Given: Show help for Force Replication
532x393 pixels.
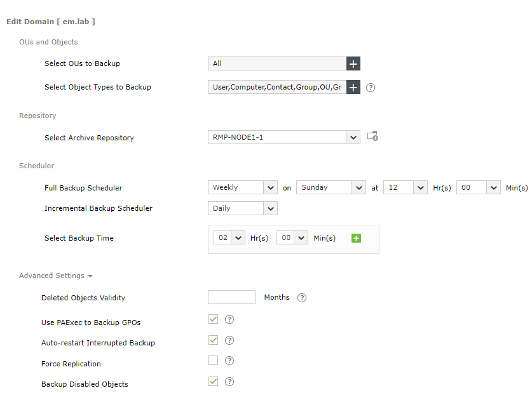Looking at the screenshot, I should [229, 361].
